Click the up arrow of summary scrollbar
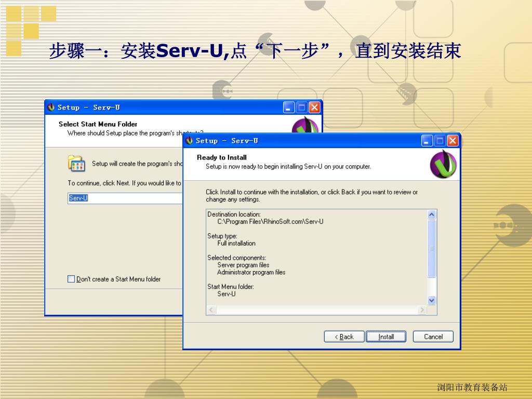The height and width of the screenshot is (399, 532). click(x=432, y=215)
